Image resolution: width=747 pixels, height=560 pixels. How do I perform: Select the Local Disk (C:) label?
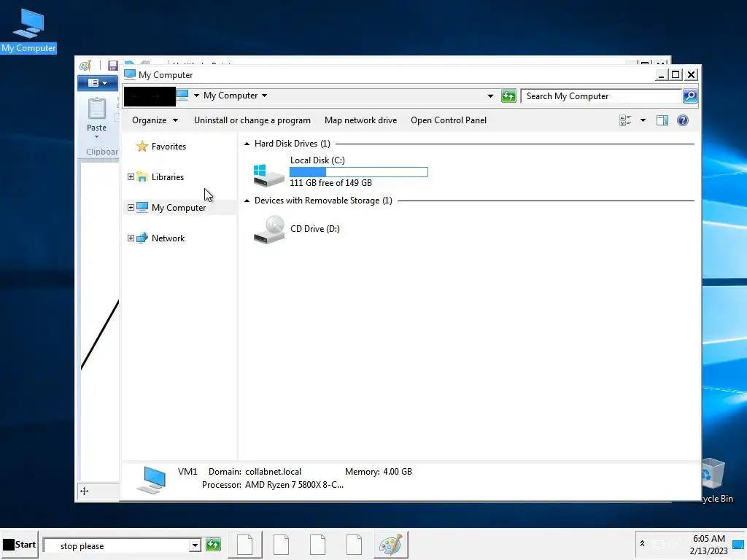pos(317,160)
